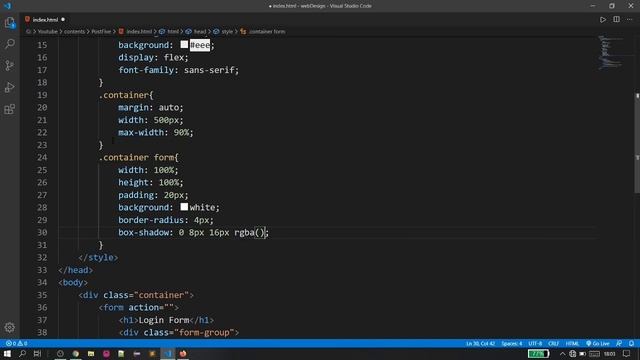Select the index.html editor tab
Image resolution: width=640 pixels, height=360 pixels.
tap(45, 20)
